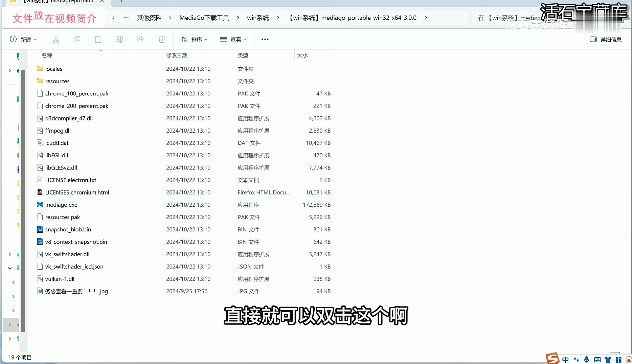Screen dimensions: 632x364
Task: Select d3dcompiler_47.dll file icon
Action: click(40, 118)
